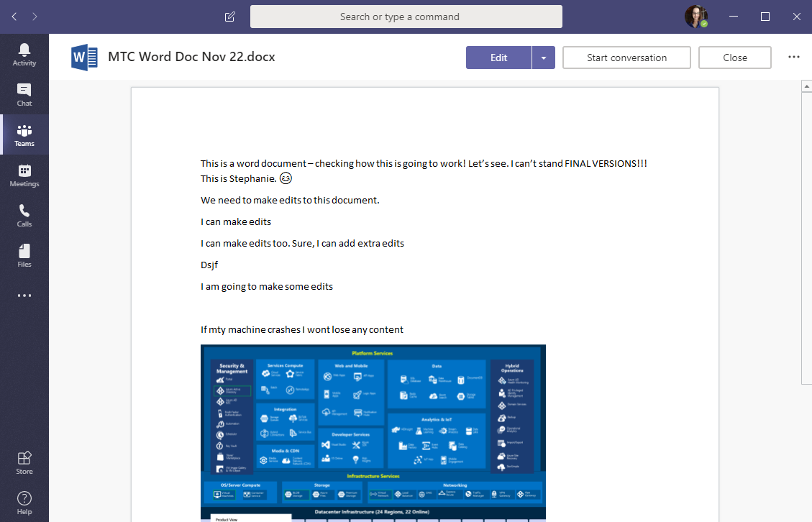The image size is (812, 522).
Task: Click the Word document icon next to the filename
Action: pos(83,58)
